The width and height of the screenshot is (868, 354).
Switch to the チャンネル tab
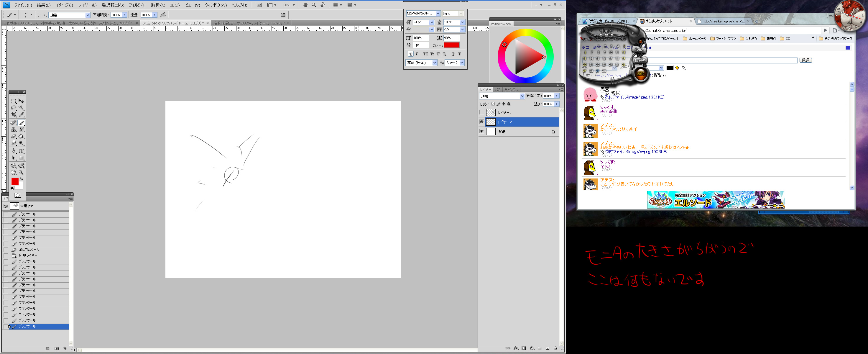click(x=512, y=90)
